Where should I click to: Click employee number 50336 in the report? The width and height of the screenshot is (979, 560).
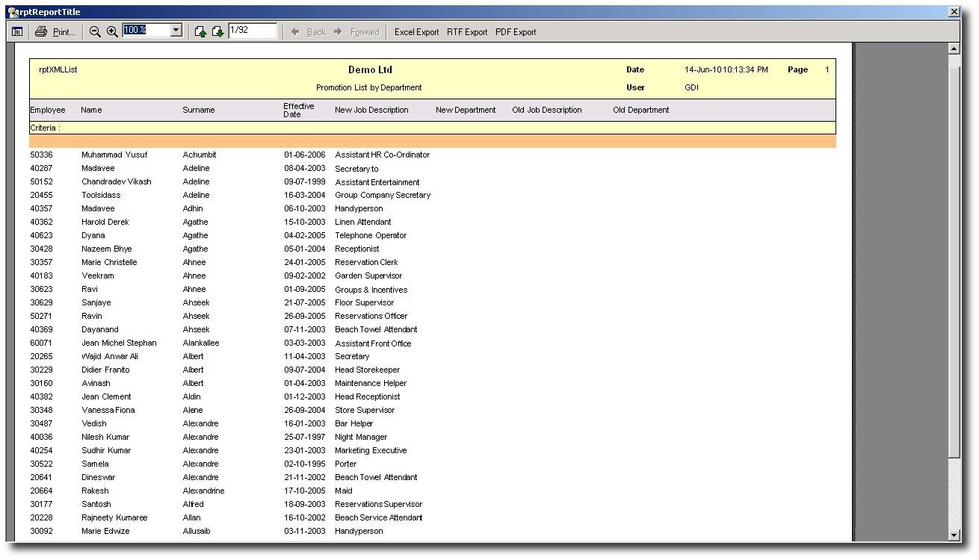pyautogui.click(x=42, y=155)
